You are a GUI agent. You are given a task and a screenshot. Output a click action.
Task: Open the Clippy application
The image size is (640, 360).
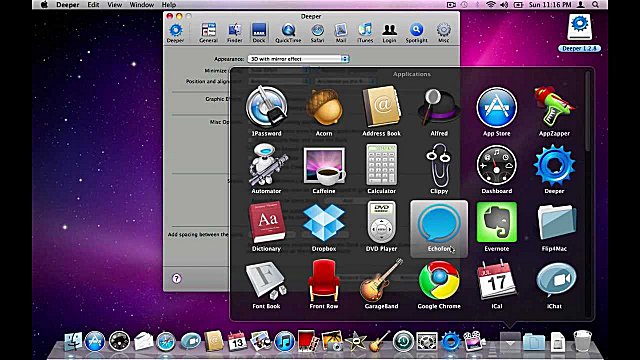439,169
